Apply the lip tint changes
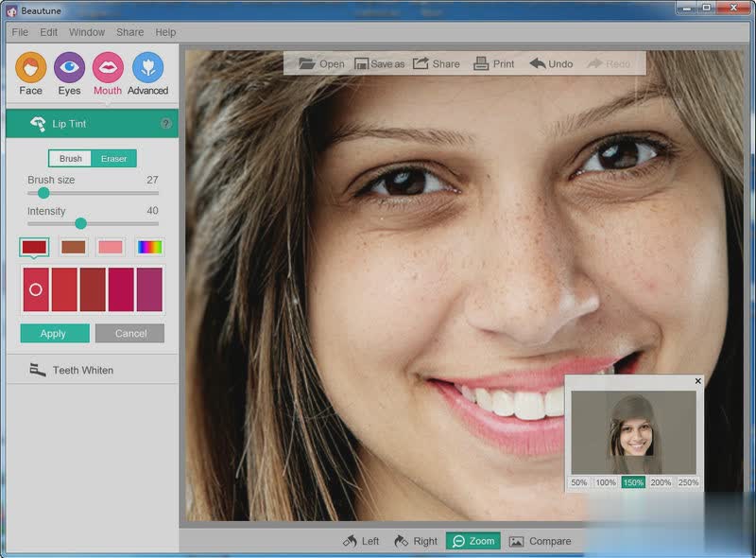 (x=54, y=333)
